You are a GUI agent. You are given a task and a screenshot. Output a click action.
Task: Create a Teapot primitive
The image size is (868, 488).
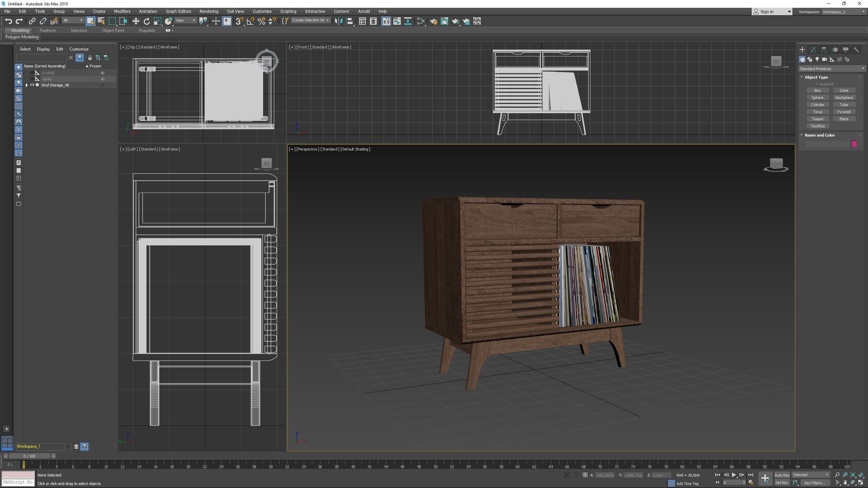(x=817, y=119)
